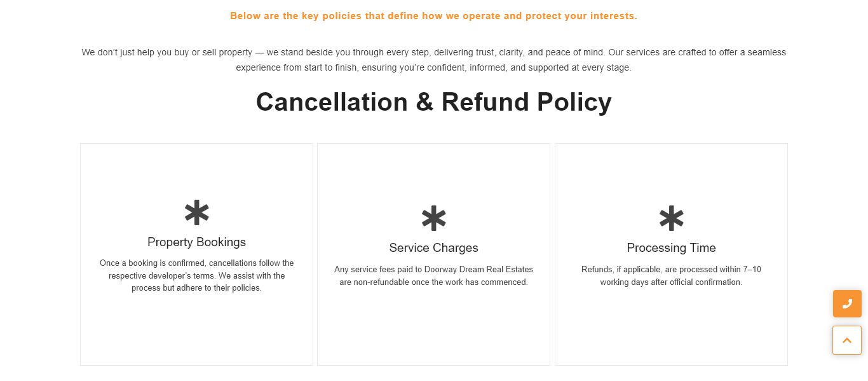
Task: Click the orange key policies tagline
Action: pyautogui.click(x=434, y=16)
